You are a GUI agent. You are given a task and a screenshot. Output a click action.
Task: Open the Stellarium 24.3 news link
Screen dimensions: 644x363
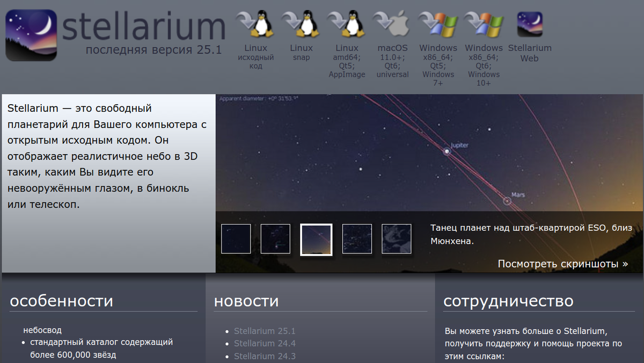pos(265,357)
